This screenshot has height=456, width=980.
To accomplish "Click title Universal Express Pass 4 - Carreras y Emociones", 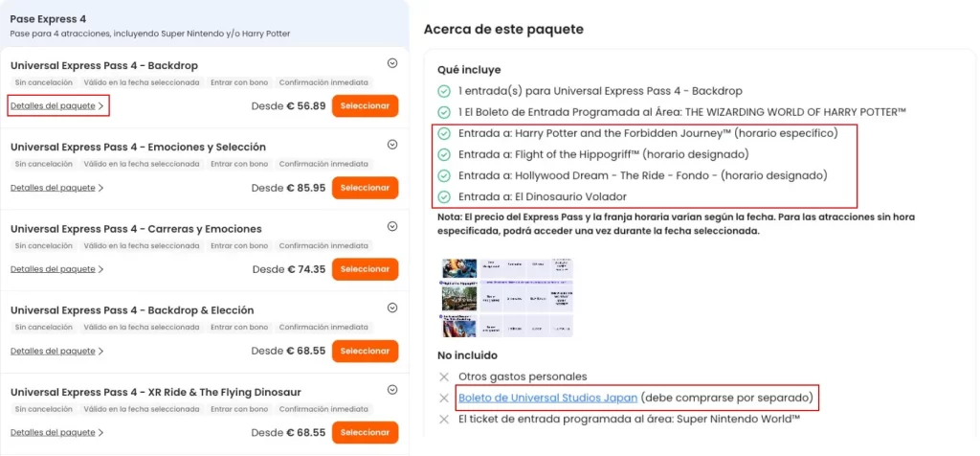I will pos(136,229).
